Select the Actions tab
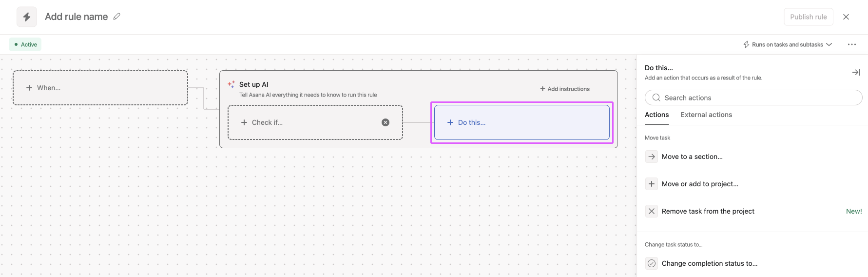The image size is (868, 277). coord(656,115)
